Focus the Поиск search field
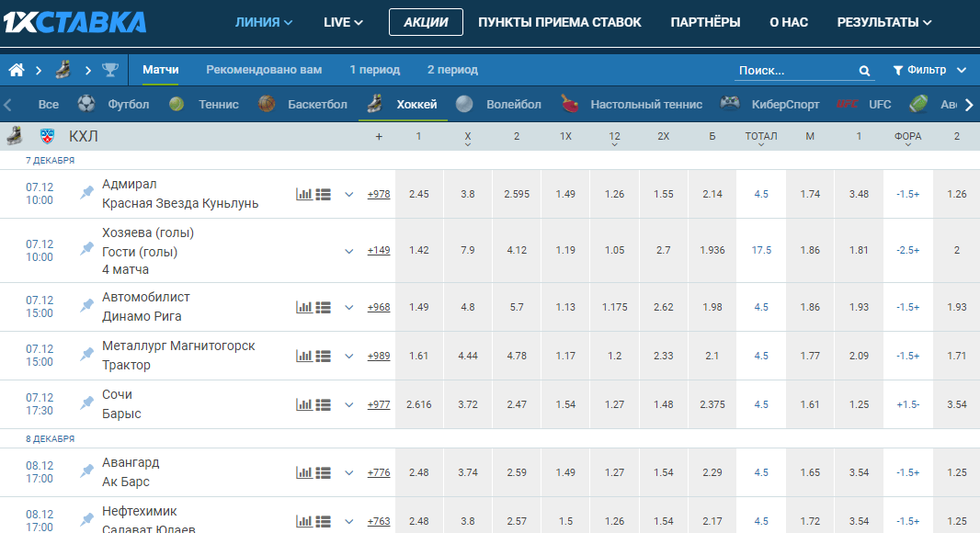This screenshot has height=533, width=980. [x=797, y=71]
